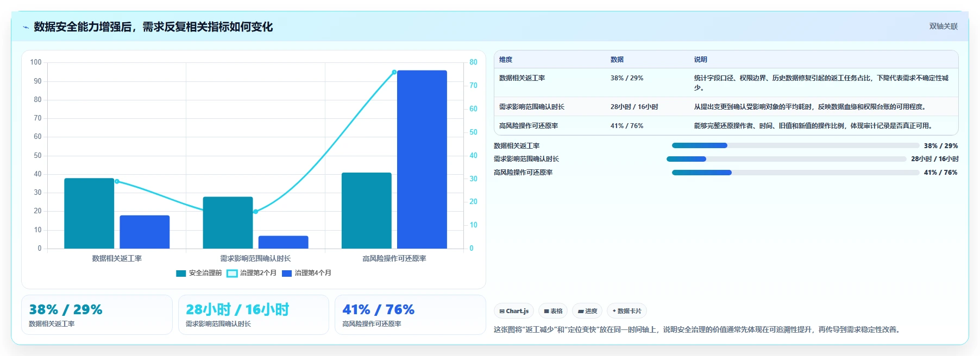
Task: Click the 表格 tag chip
Action: pos(553,311)
